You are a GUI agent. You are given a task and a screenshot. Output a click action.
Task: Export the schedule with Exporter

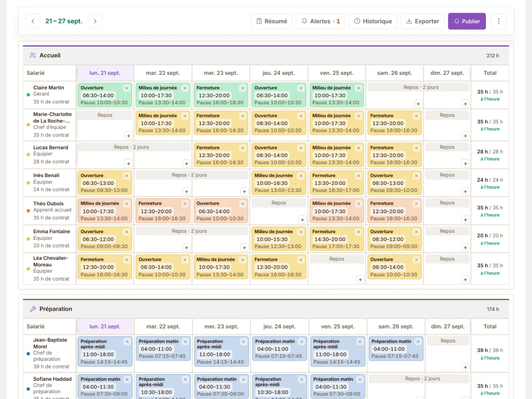point(422,21)
